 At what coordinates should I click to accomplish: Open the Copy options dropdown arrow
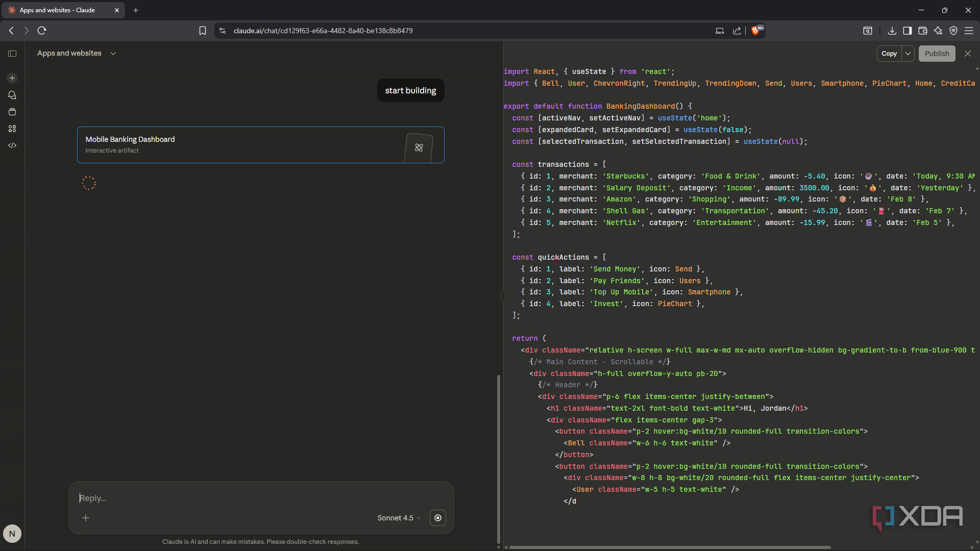pos(908,54)
